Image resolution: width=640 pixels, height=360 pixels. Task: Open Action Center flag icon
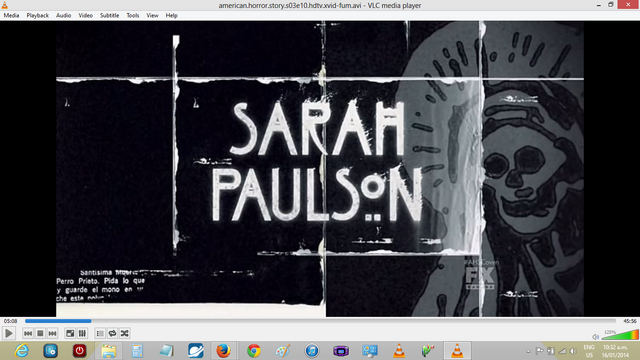[x=539, y=351]
